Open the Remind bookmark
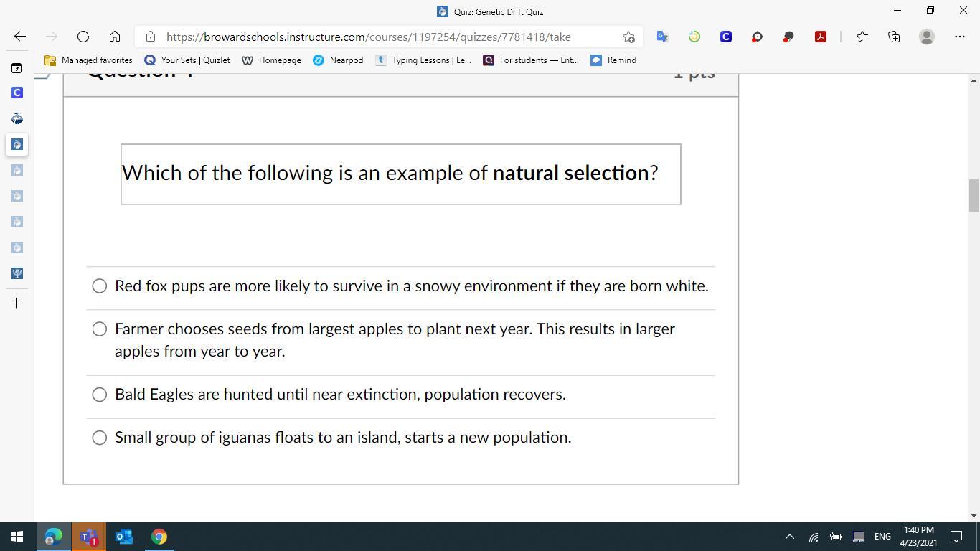The height and width of the screenshot is (551, 980). click(x=613, y=60)
